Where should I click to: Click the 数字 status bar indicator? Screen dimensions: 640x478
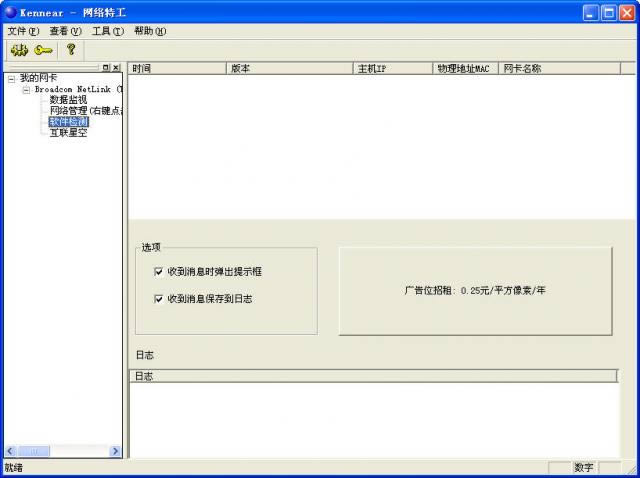(584, 468)
